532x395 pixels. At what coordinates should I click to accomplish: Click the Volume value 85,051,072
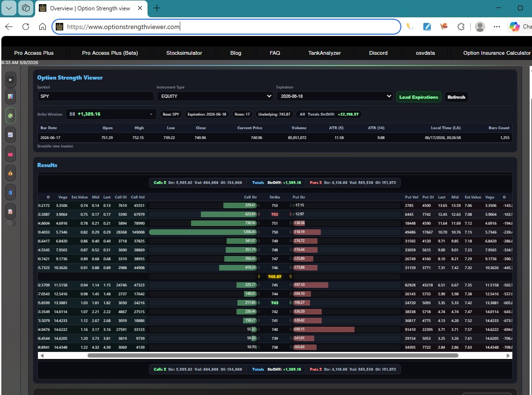[297, 138]
